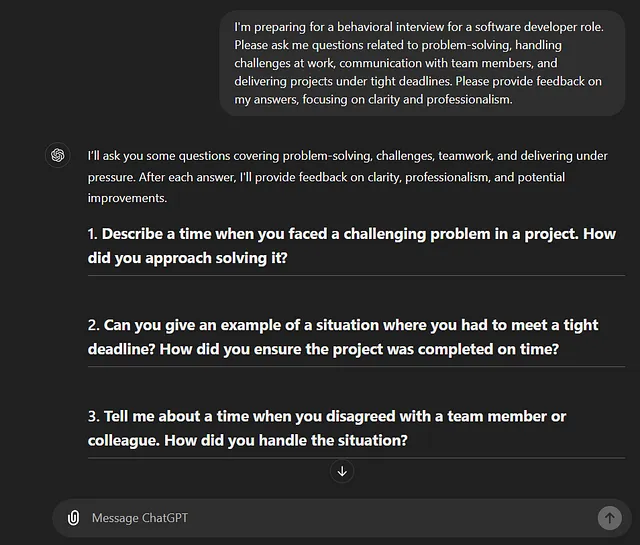The image size is (640, 545).
Task: Click 'I'm preparing for a behavioral interview' line
Action: (x=419, y=27)
